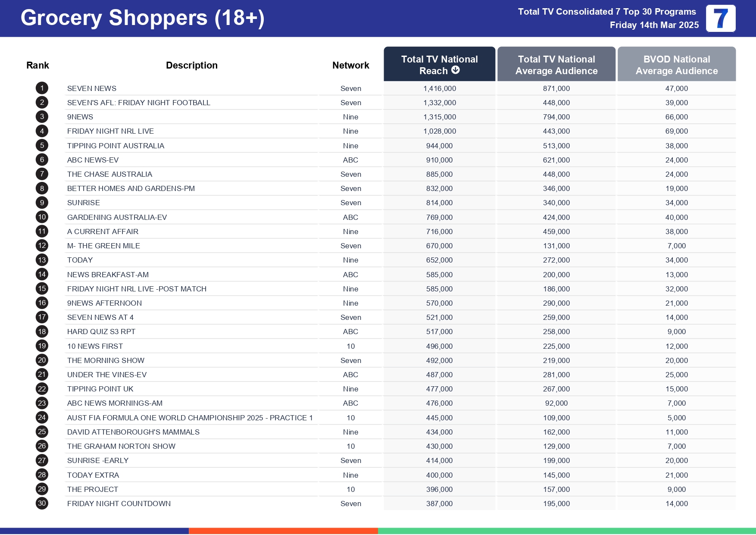Image resolution: width=756 pixels, height=535 pixels.
Task: Click the Rank column header
Action: point(37,66)
